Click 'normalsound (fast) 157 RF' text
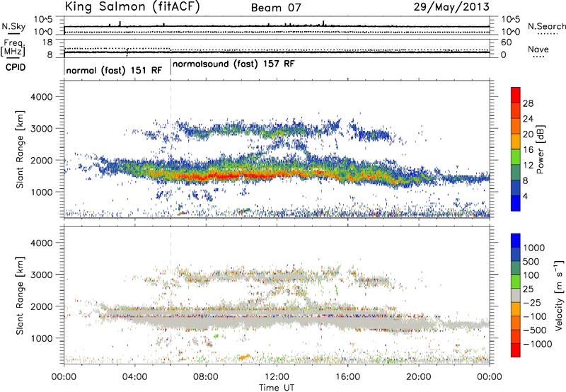This screenshot has height=392, width=566. 233,64
